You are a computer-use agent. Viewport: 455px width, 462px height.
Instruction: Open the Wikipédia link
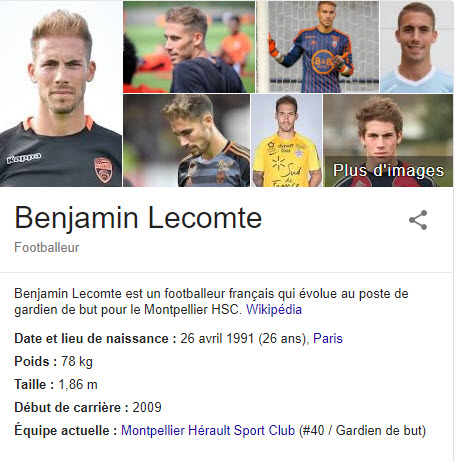pos(274,310)
